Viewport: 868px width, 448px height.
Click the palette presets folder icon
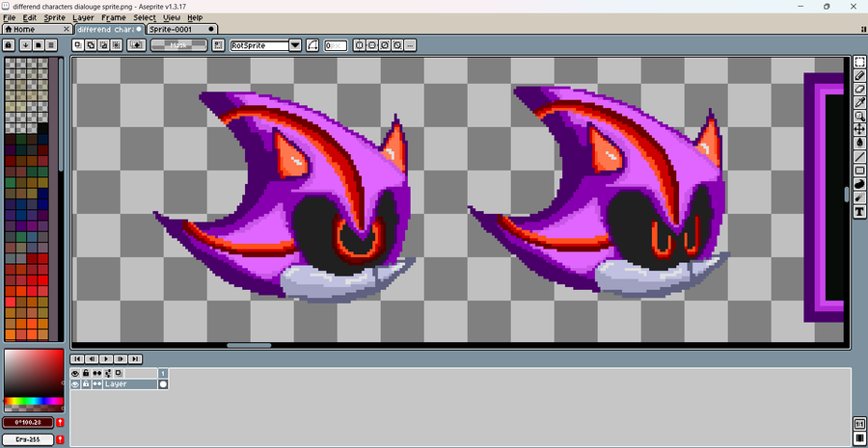39,45
